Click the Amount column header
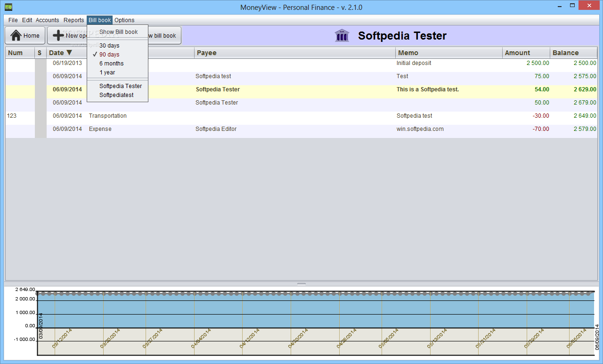Viewport: 603px width, 364px height. click(x=526, y=53)
